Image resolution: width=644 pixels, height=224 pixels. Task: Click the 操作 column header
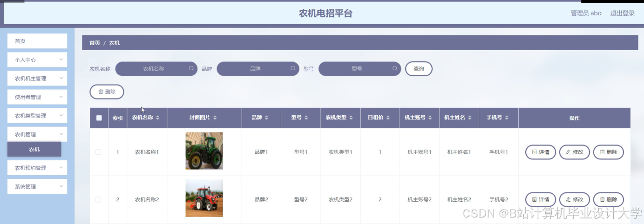[x=574, y=118]
